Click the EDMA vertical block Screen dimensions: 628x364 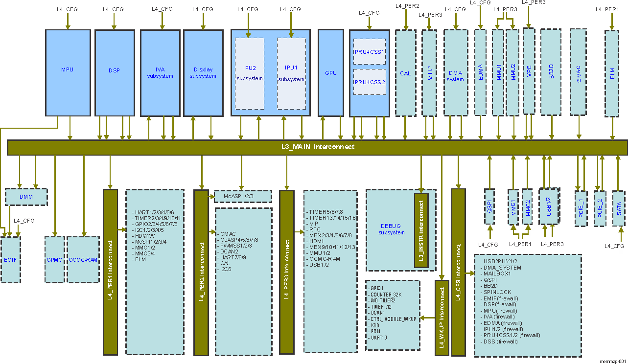tap(481, 73)
